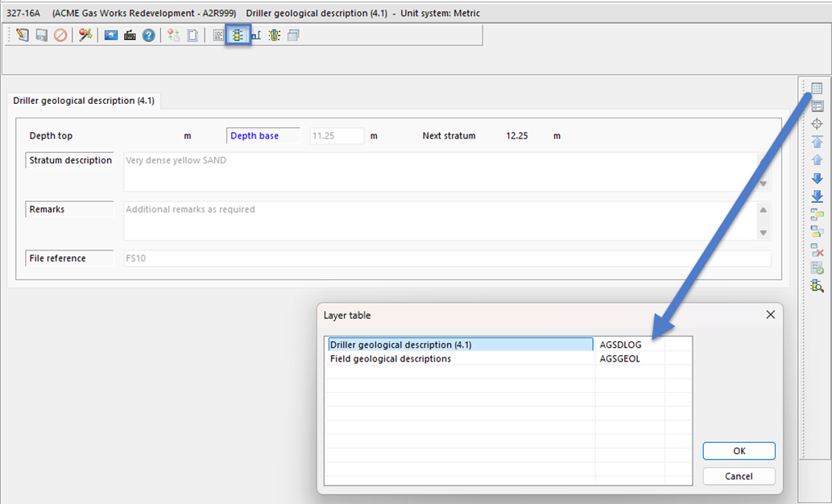Click the magic wand icon in toolbar

coord(85,35)
